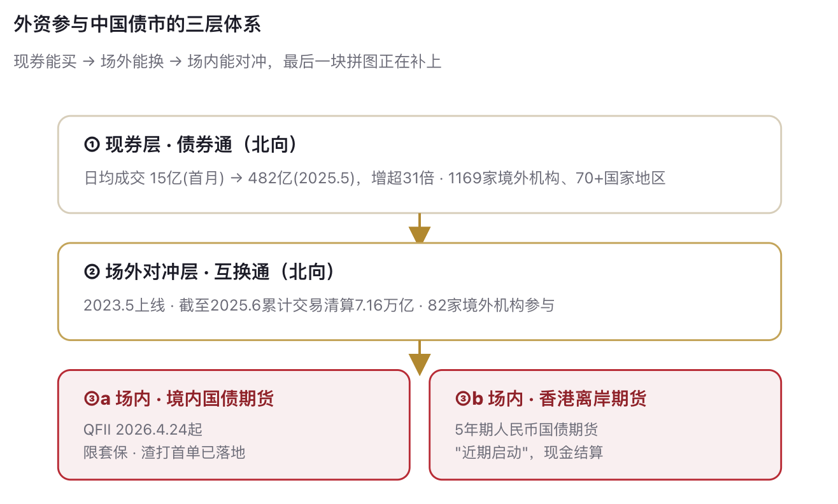Click the 2023.5上线 cumulative clearing text
Screen dimensions: 838x504
point(319,305)
